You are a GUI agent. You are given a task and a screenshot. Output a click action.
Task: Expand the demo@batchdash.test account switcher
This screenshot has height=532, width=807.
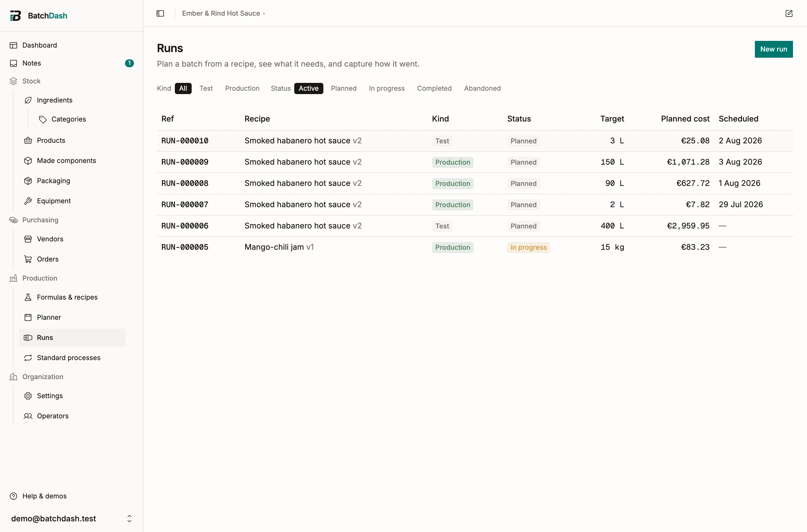click(72, 519)
